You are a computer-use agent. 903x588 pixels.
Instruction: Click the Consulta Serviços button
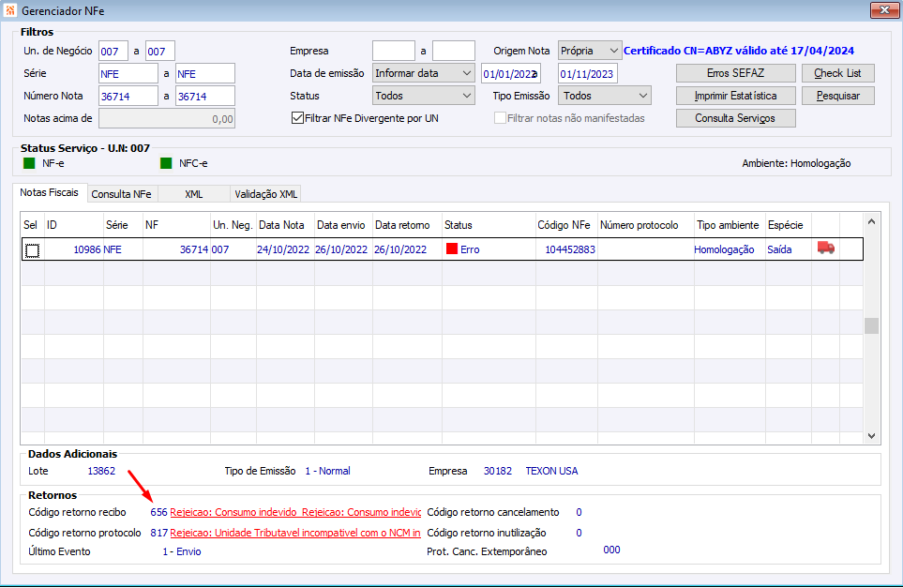pyautogui.click(x=735, y=118)
